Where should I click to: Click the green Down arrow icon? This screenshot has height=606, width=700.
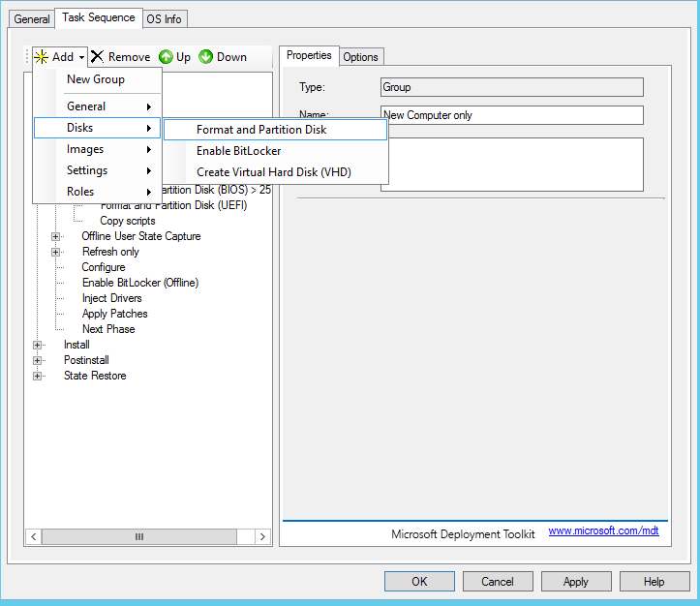[x=206, y=57]
